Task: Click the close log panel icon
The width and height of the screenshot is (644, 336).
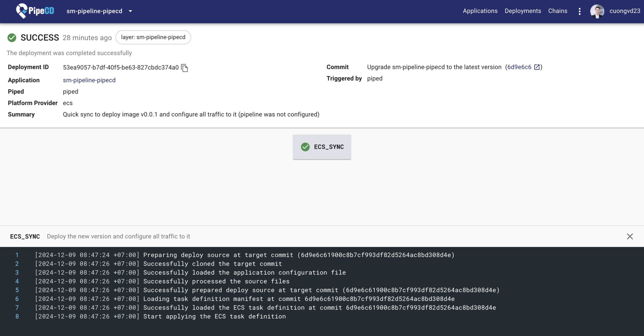Action: pos(630,236)
